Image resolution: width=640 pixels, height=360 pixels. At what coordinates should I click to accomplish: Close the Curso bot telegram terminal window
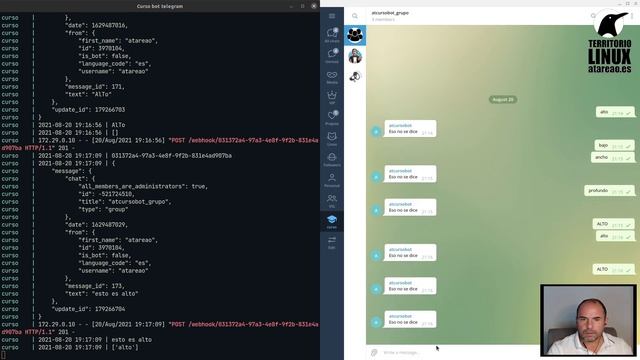tap(313, 6)
